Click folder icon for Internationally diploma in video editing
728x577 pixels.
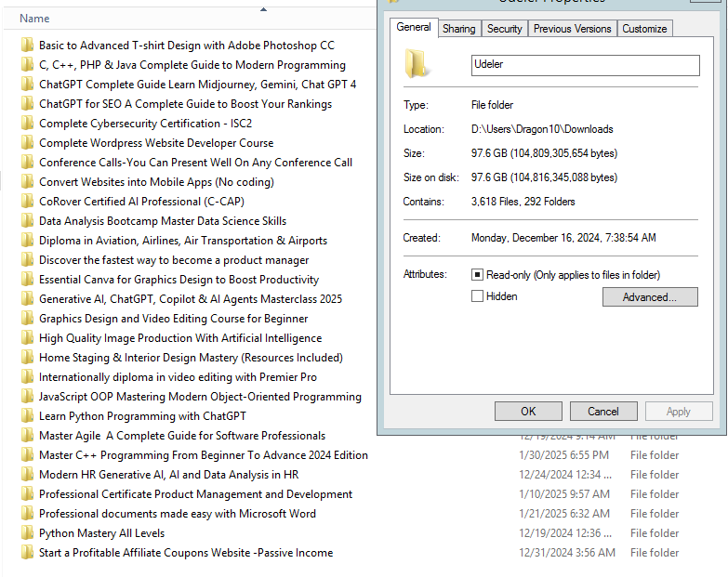27,376
